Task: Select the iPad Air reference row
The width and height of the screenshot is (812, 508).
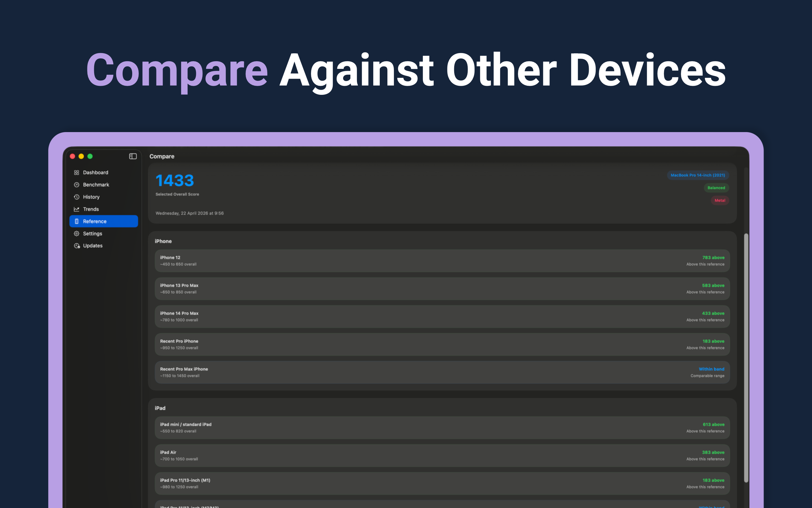Action: 442,456
